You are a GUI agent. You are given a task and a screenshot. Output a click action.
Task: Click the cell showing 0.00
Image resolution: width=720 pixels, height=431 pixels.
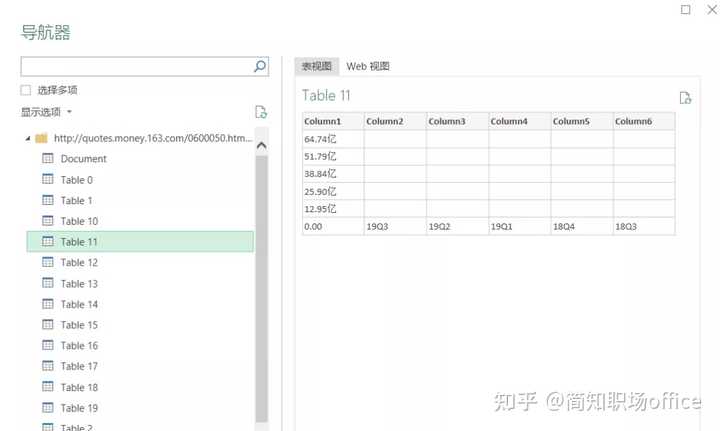(x=333, y=226)
